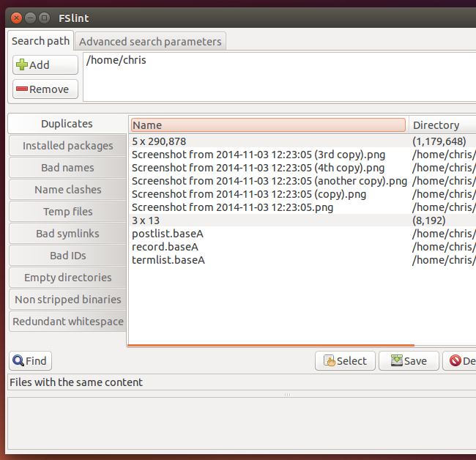The width and height of the screenshot is (476, 460).
Task: Click the red minus Remove button
Action: tap(45, 89)
